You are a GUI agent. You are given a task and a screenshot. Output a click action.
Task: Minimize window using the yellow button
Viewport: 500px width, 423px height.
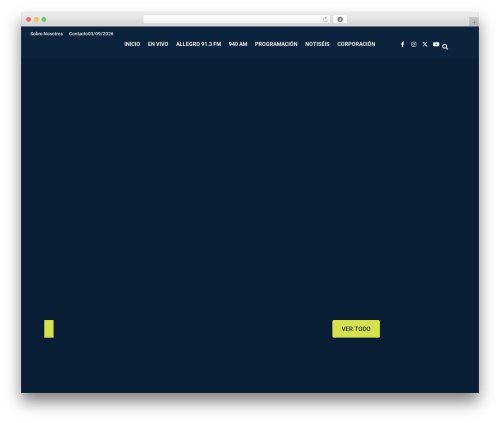36,19
